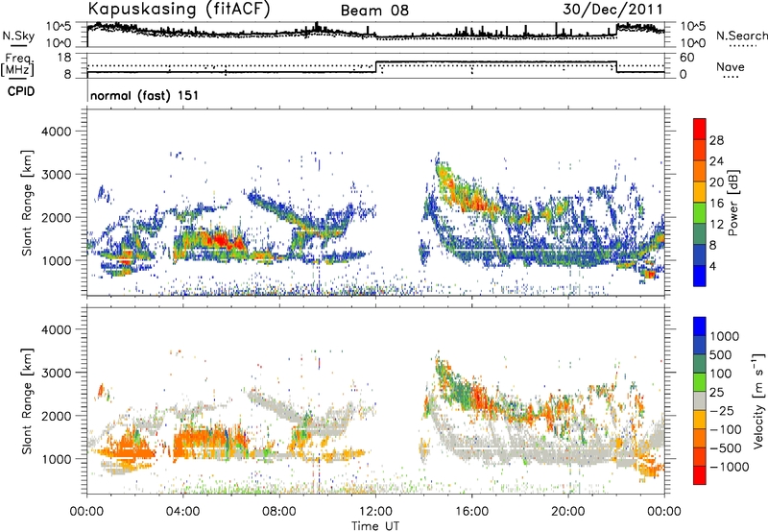The height and width of the screenshot is (532, 768).
Task: Select the Power [dB] color bar title
Action: coord(732,203)
